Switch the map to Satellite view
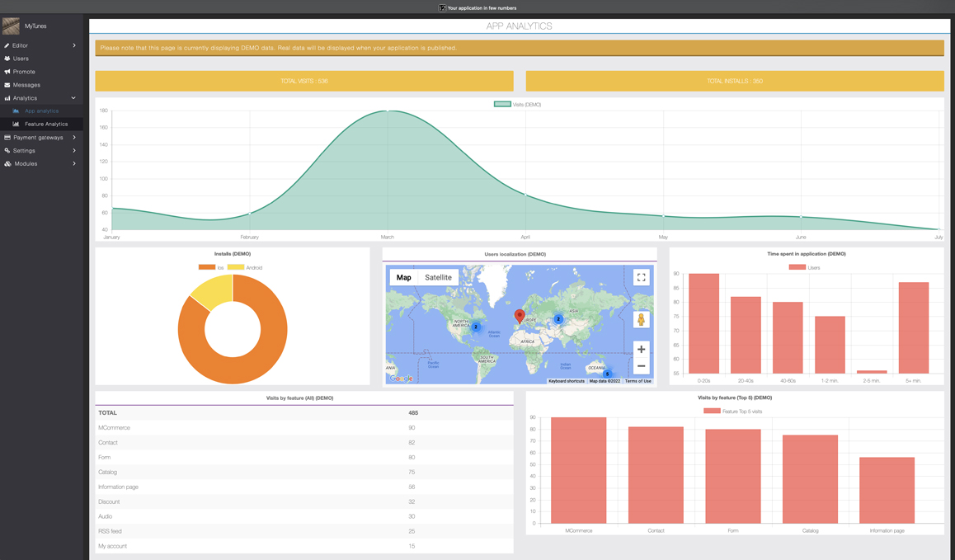 438,278
